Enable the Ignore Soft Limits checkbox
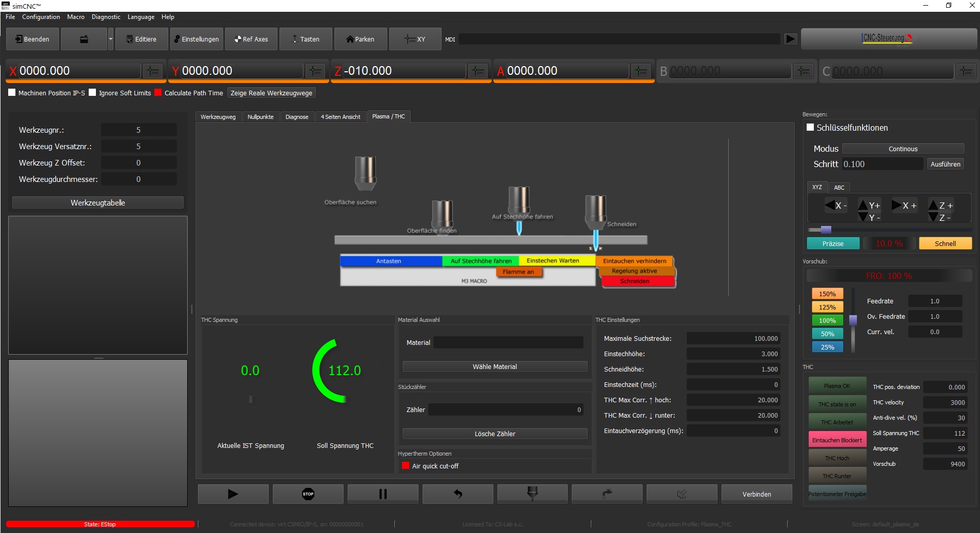980x533 pixels. [x=93, y=93]
